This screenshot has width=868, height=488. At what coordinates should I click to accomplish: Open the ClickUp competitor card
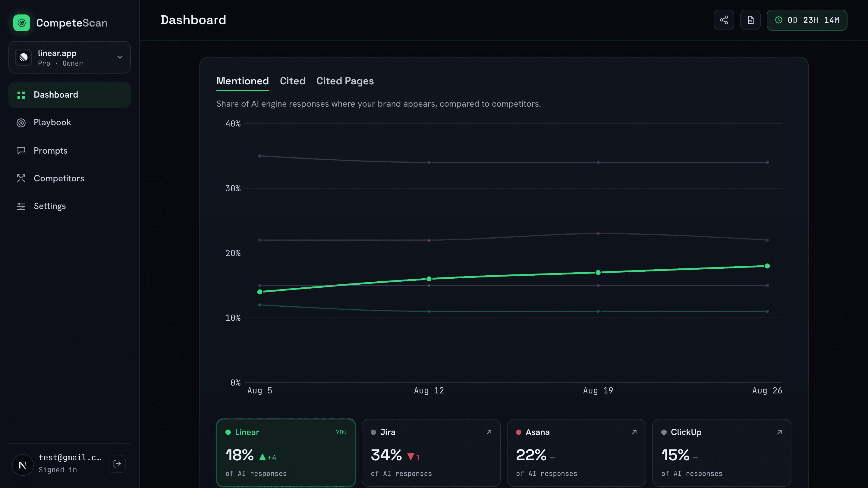[x=722, y=453]
